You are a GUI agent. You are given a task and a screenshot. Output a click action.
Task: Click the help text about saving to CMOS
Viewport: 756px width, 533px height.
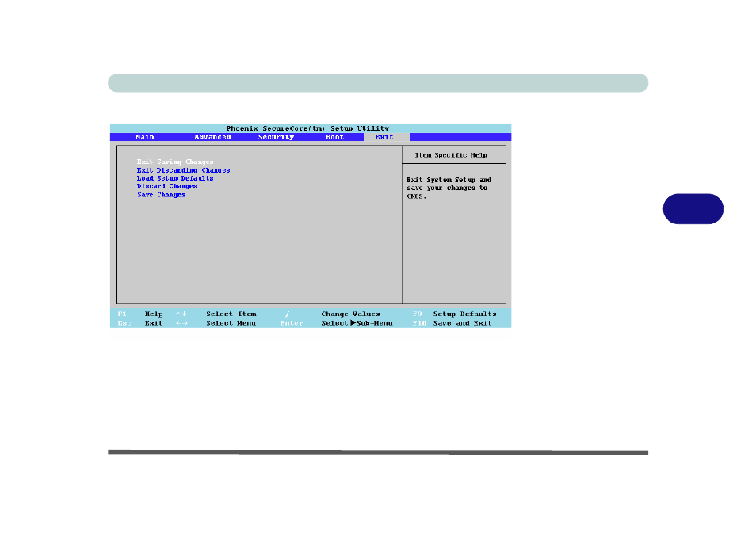(449, 188)
